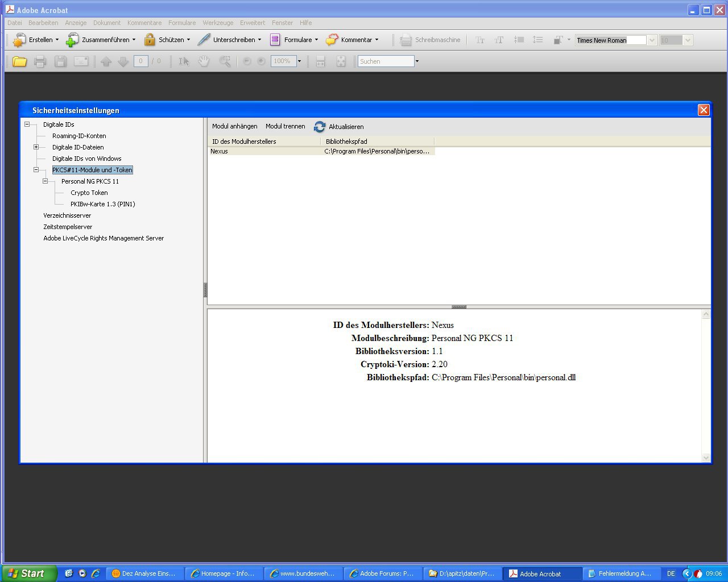The image size is (728, 582).
Task: Click the save diskette icon
Action: pyautogui.click(x=60, y=61)
